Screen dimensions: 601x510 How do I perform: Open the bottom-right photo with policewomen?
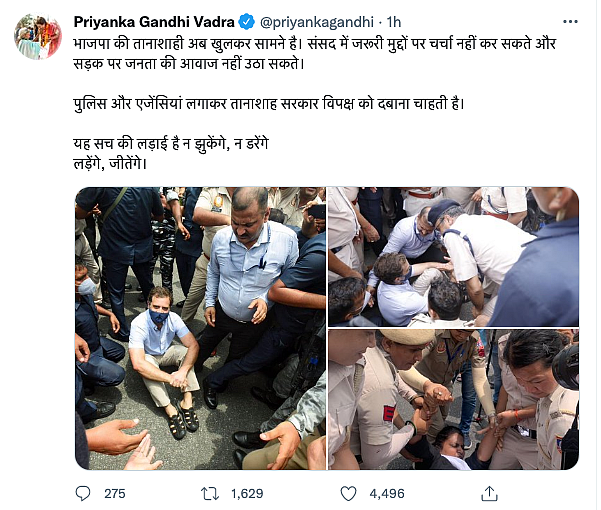pyautogui.click(x=453, y=400)
